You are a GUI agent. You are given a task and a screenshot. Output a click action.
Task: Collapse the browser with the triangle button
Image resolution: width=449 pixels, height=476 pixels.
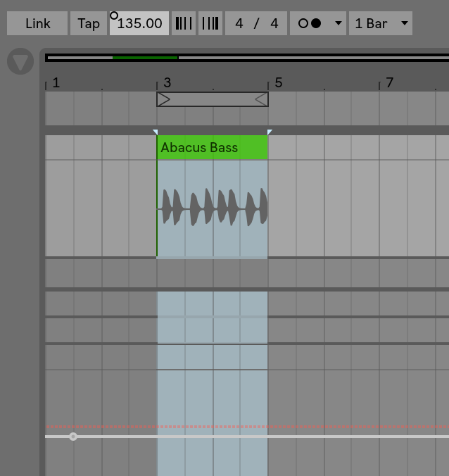click(x=20, y=62)
